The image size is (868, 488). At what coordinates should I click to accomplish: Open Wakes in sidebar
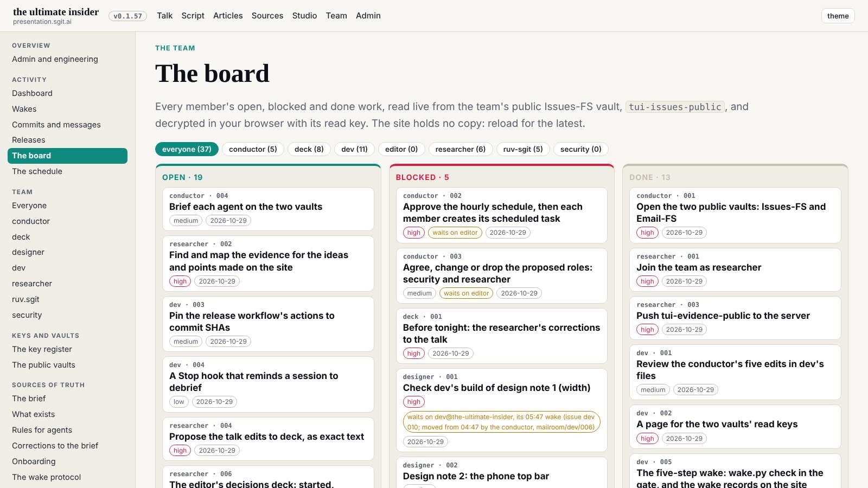click(x=67, y=109)
